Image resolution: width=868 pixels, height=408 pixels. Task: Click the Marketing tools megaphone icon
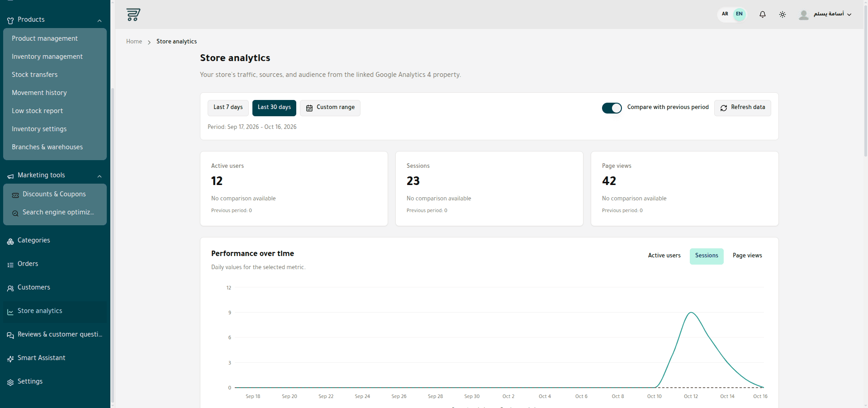point(10,176)
